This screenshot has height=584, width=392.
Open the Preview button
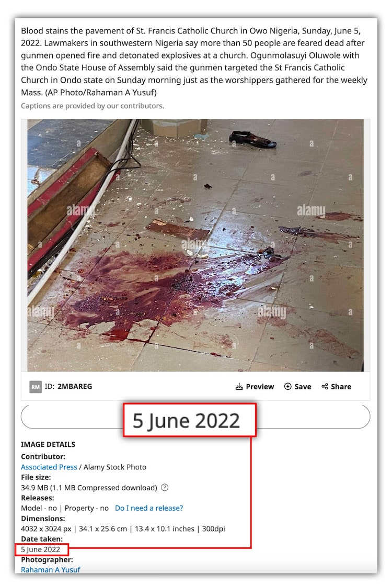pos(255,387)
